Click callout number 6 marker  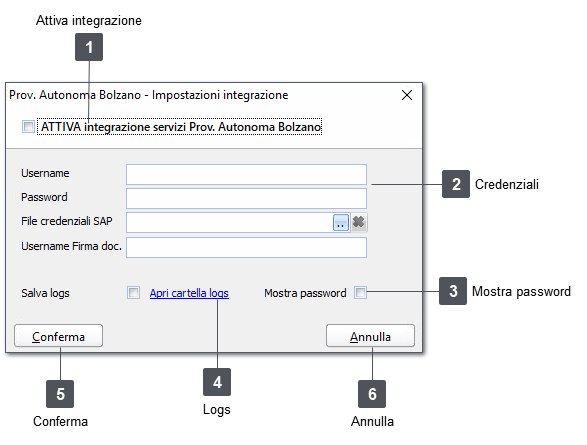pos(372,394)
